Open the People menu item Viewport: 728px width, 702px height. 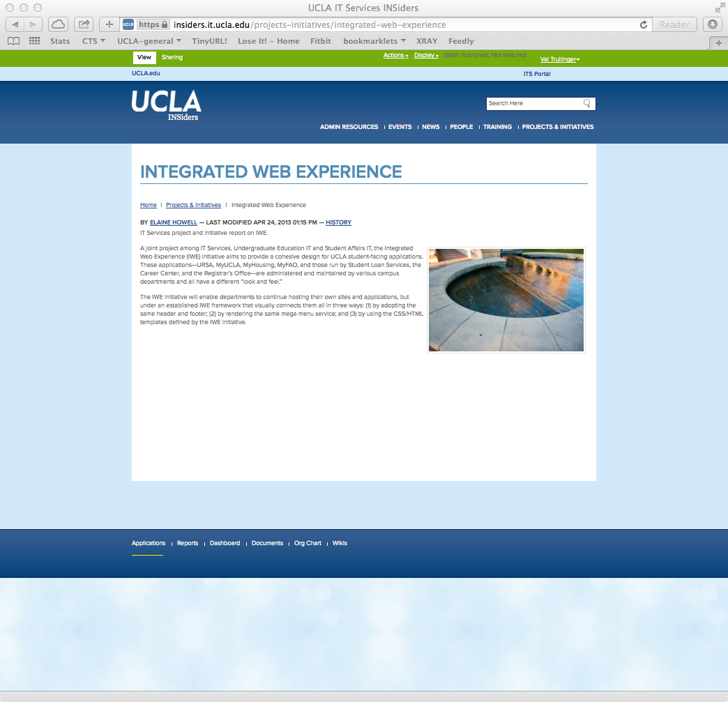tap(461, 127)
